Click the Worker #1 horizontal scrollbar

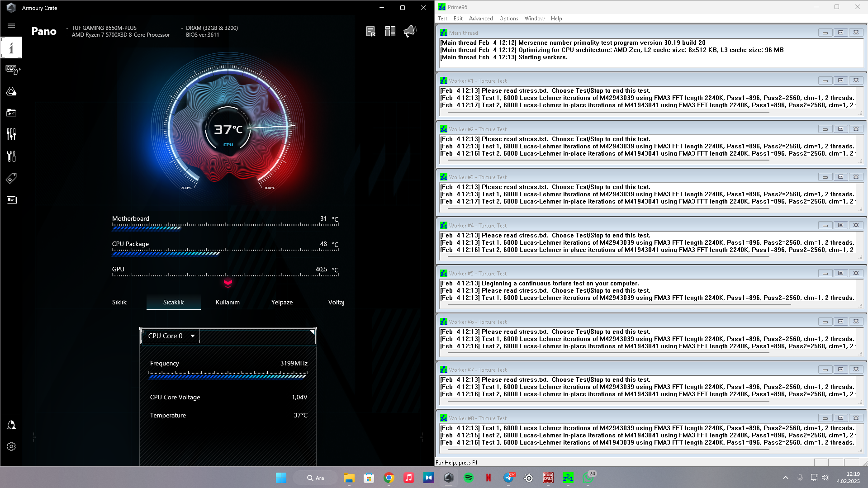[608, 112]
